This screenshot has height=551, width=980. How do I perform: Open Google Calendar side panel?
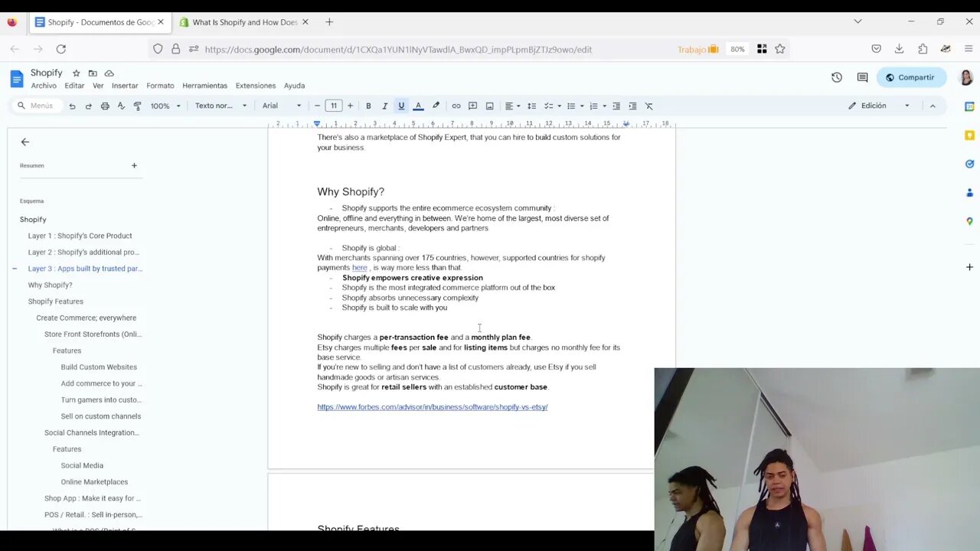[x=969, y=106]
